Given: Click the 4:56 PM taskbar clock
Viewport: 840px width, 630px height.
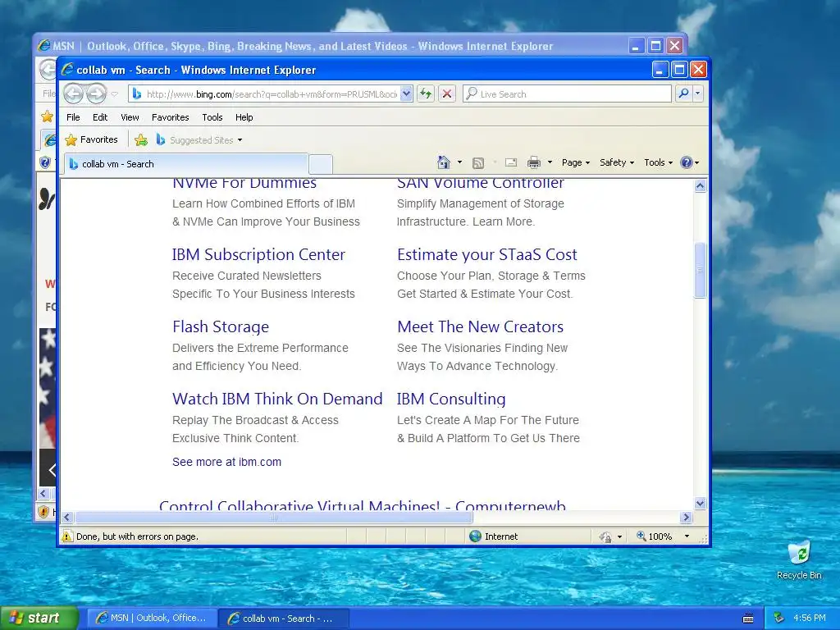Looking at the screenshot, I should click(x=810, y=618).
